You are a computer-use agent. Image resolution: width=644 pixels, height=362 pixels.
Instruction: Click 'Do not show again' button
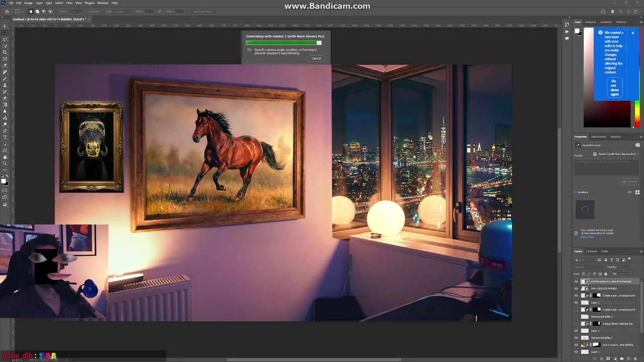click(614, 87)
